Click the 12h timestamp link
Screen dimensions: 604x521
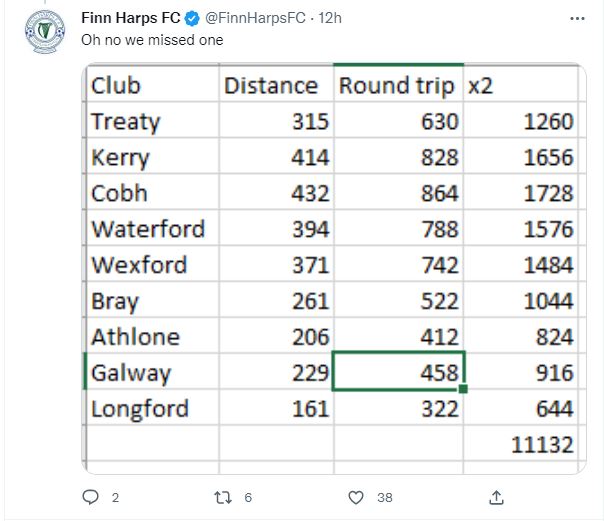(x=330, y=18)
